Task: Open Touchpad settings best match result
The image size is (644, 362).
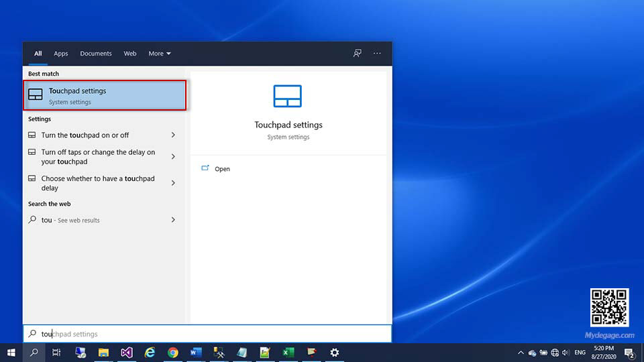Action: (x=105, y=95)
